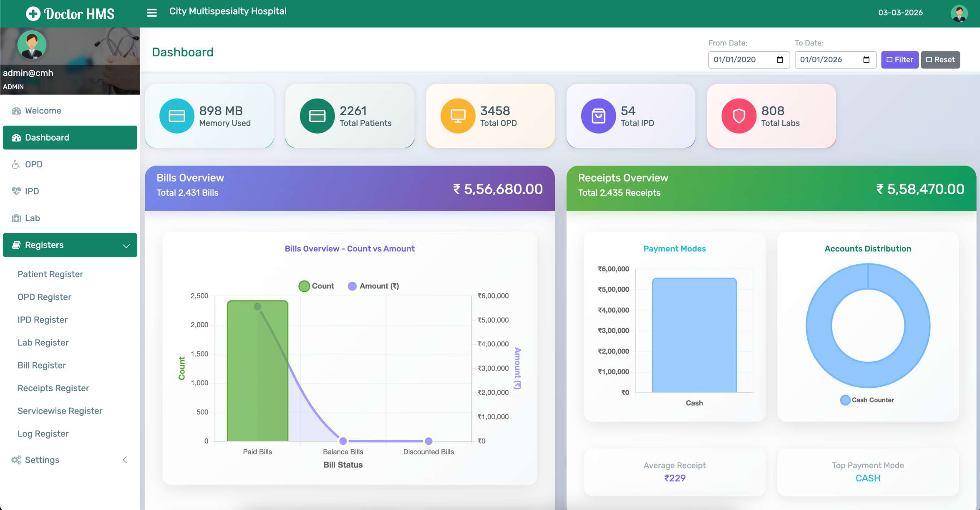Image resolution: width=980 pixels, height=510 pixels.
Task: Open calendar picker on From Date field
Action: click(x=780, y=60)
